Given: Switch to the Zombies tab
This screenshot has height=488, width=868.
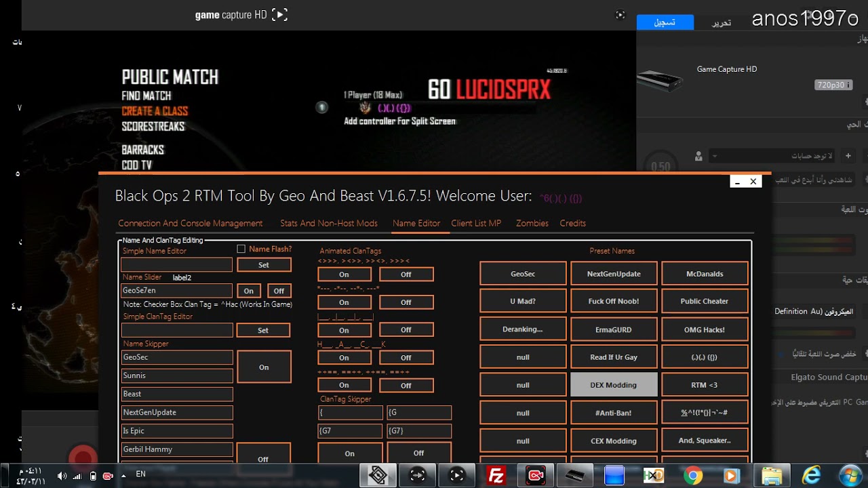Looking at the screenshot, I should (532, 223).
